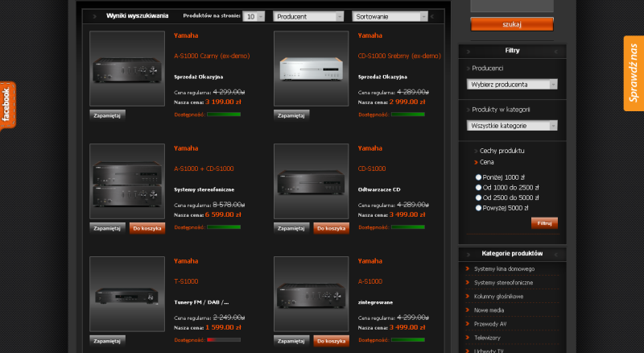Click Zapamiętaj for A-S1000 zintegrowane
Image resolution: width=644 pixels, height=353 pixels.
click(x=291, y=341)
